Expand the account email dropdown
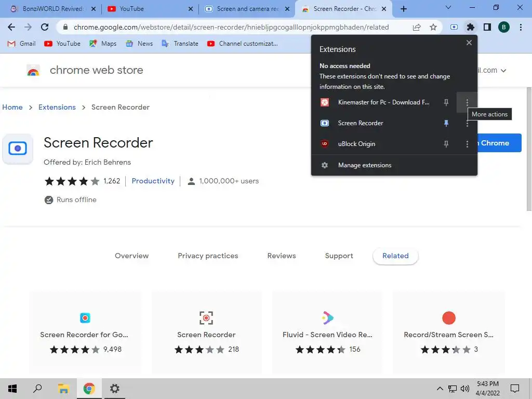This screenshot has height=399, width=532. pos(503,71)
